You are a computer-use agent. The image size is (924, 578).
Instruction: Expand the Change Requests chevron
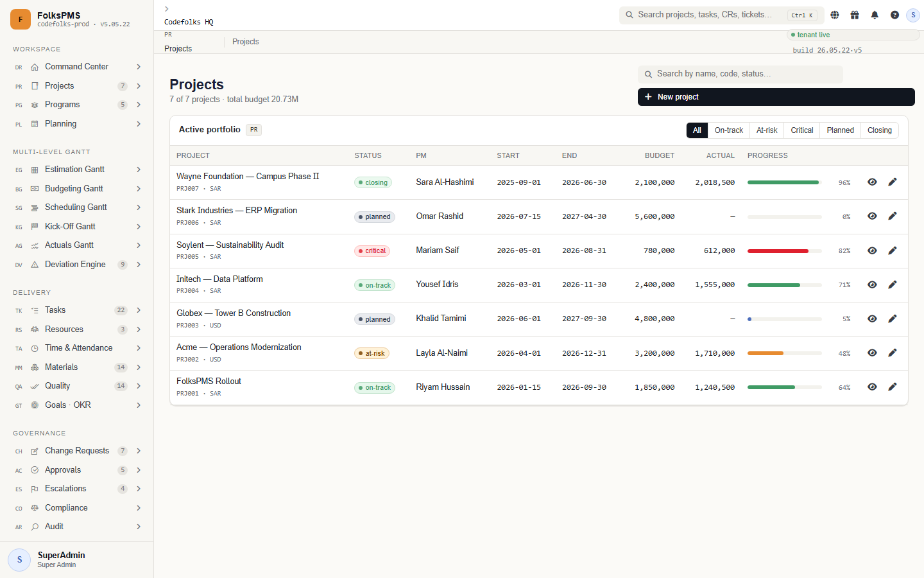pos(139,451)
